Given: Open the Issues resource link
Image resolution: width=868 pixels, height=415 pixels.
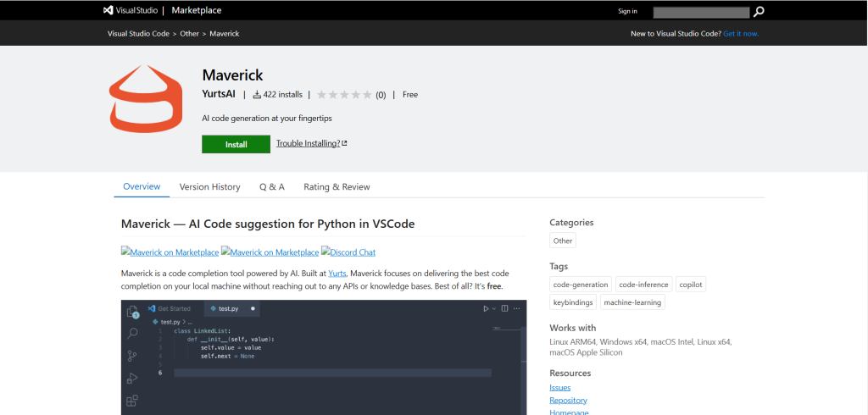Looking at the screenshot, I should point(559,387).
